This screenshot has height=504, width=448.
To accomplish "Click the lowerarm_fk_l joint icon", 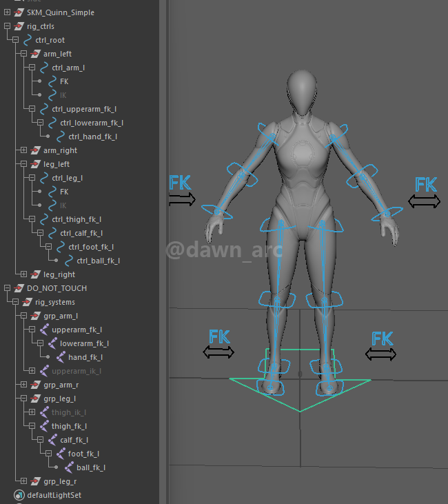I will (52, 343).
